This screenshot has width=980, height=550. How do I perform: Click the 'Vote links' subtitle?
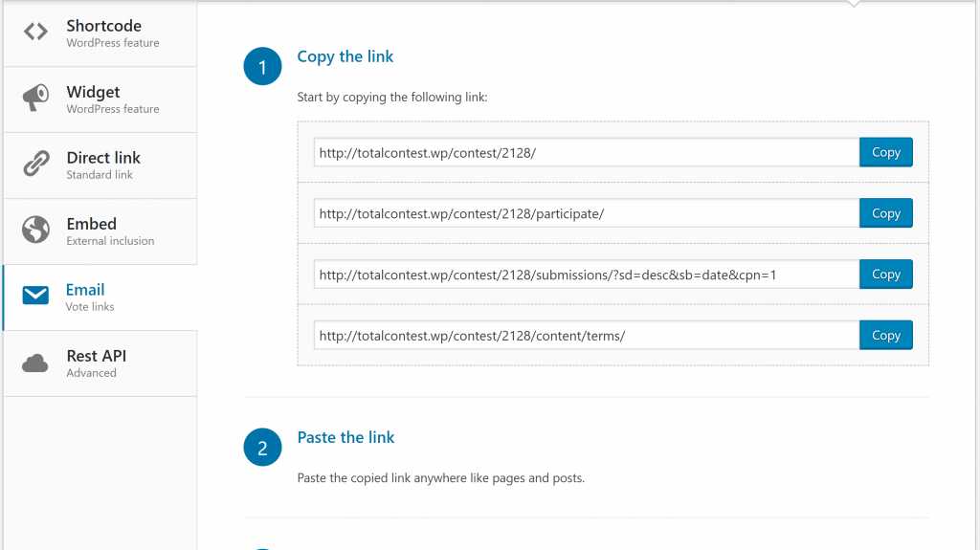(x=90, y=307)
